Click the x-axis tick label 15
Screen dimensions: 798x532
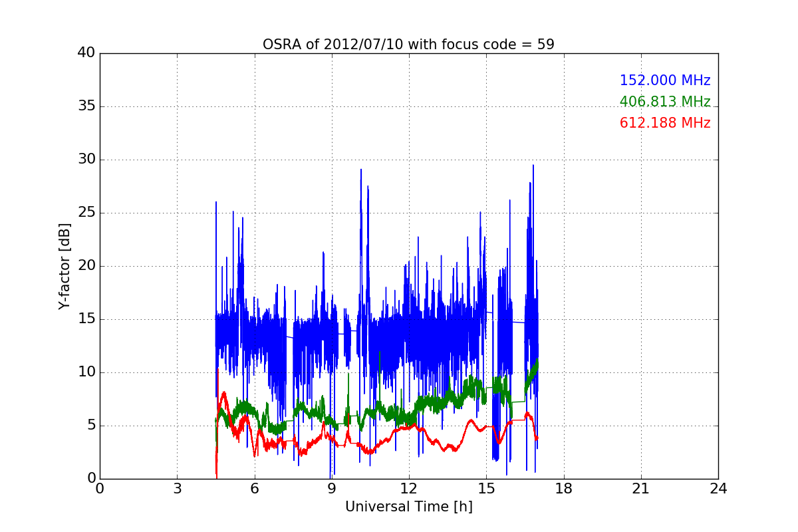tap(486, 489)
